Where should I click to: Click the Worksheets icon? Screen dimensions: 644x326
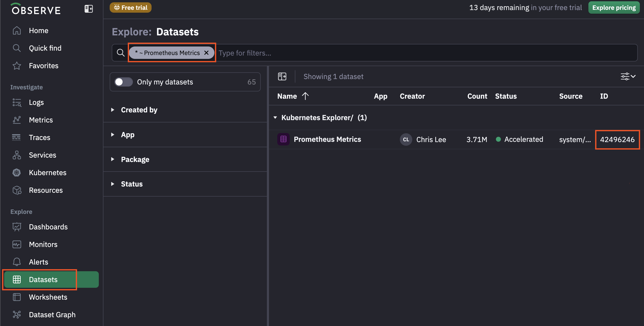click(x=17, y=297)
